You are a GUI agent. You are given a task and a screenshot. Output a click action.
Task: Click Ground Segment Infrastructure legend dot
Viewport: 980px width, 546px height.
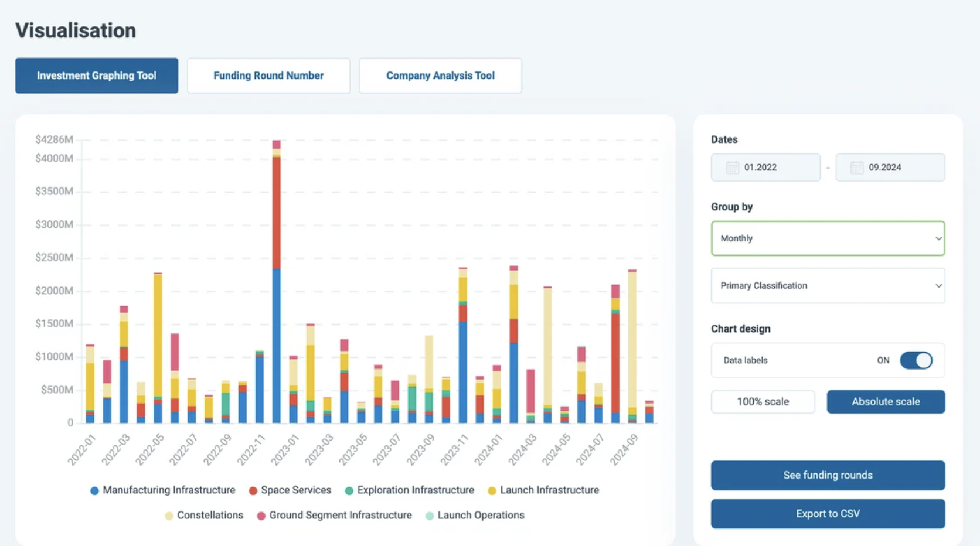261,516
